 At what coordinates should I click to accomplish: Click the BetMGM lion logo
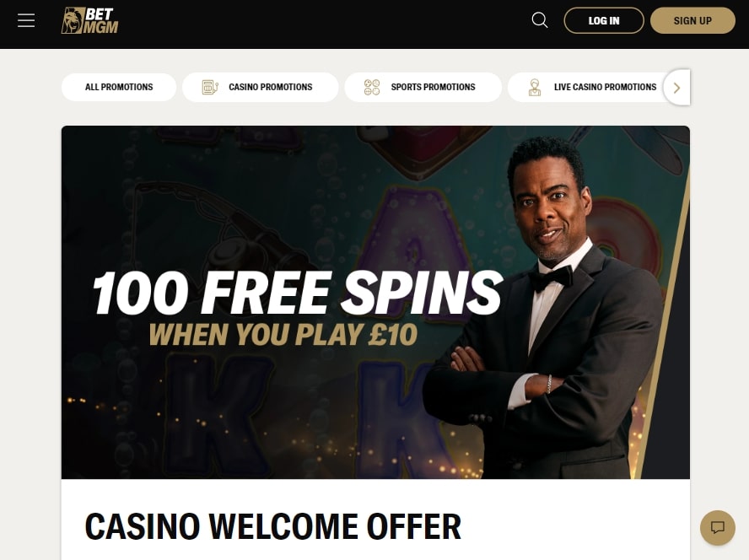tap(73, 20)
